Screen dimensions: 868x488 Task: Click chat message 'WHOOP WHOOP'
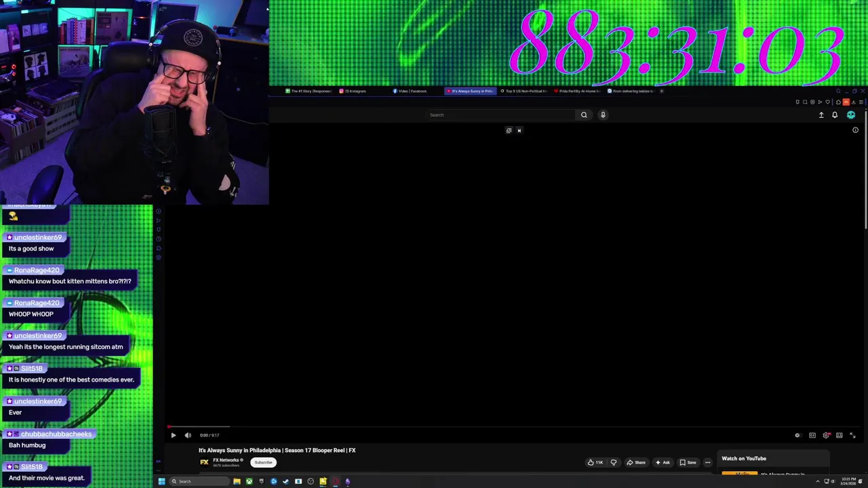pyautogui.click(x=31, y=314)
